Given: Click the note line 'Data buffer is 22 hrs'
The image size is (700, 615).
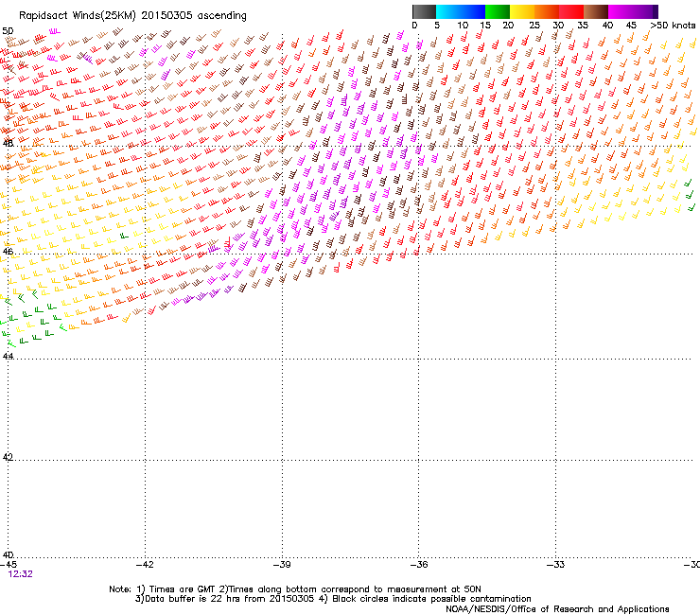Looking at the screenshot, I should pos(193,599).
